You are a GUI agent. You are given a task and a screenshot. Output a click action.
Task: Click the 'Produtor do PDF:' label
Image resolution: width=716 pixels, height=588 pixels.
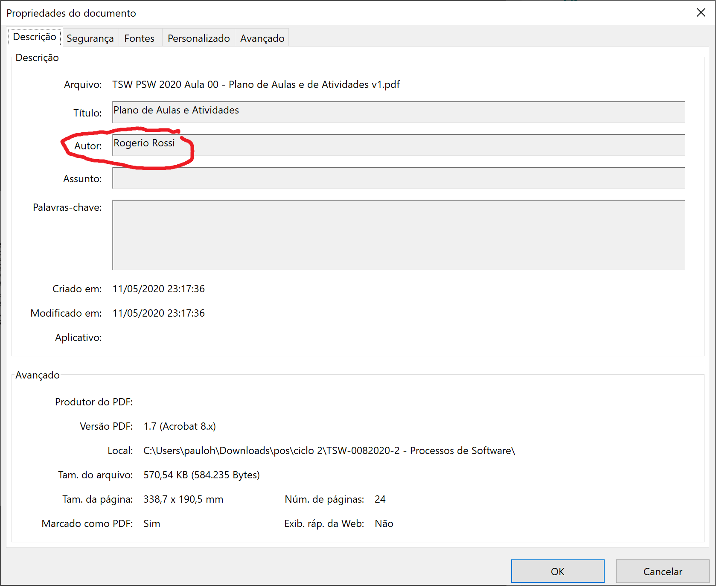click(x=94, y=402)
